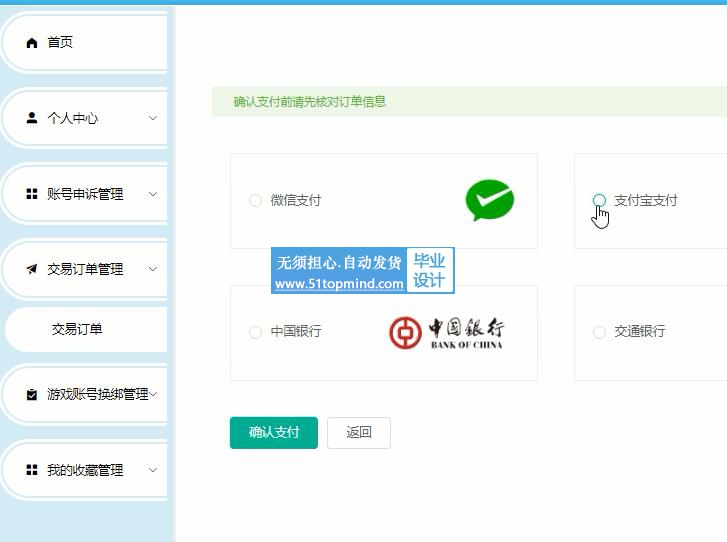727x542 pixels.
Task: Collapse the 交易订单管理 chevron
Action: 153,269
